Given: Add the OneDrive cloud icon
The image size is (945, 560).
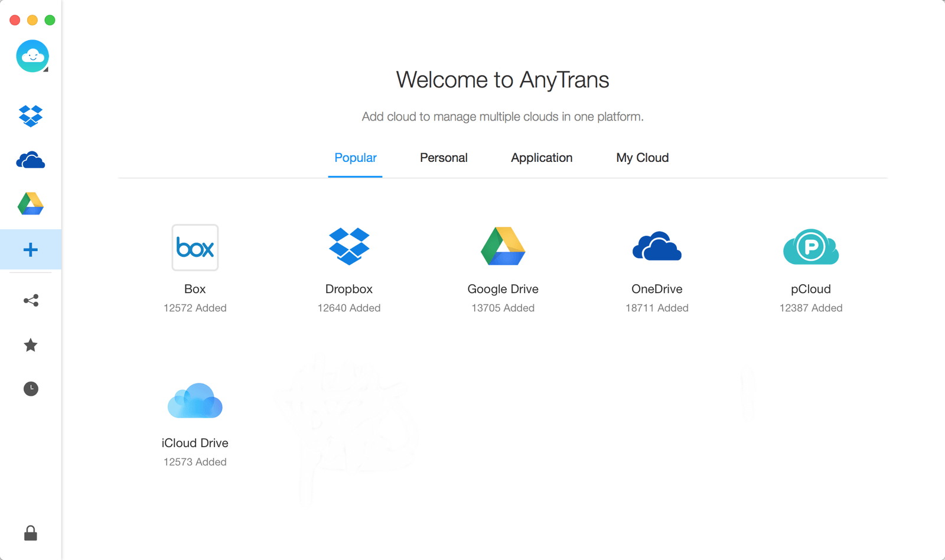Looking at the screenshot, I should (657, 246).
